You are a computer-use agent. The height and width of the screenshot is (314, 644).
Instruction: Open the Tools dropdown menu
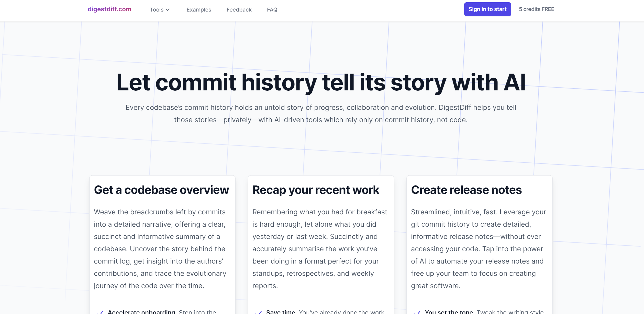[157, 10]
